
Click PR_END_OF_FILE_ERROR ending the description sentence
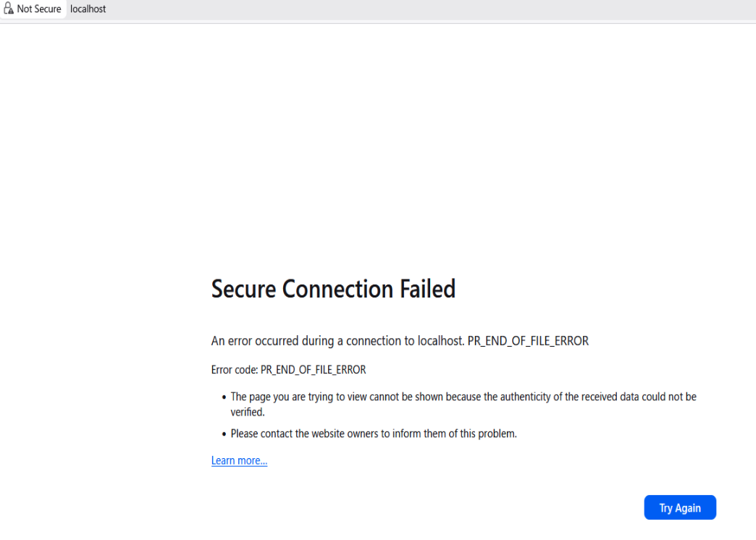tap(528, 341)
